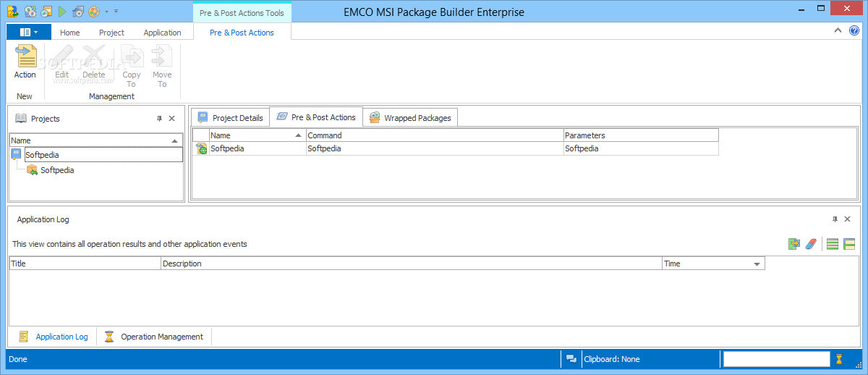This screenshot has height=375, width=868.
Task: Sort actions by the Name column header
Action: (x=258, y=135)
